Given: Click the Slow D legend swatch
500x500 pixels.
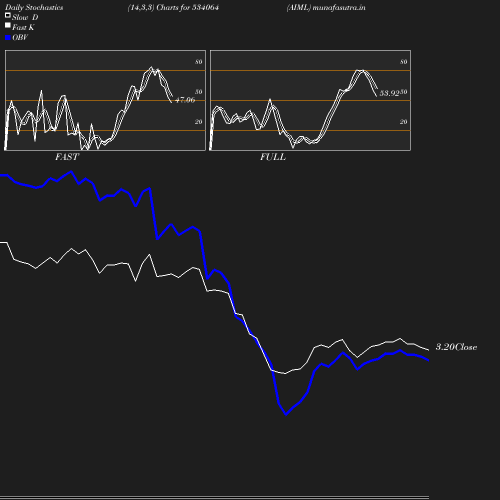Looking at the screenshot, I should tap(8, 15).
